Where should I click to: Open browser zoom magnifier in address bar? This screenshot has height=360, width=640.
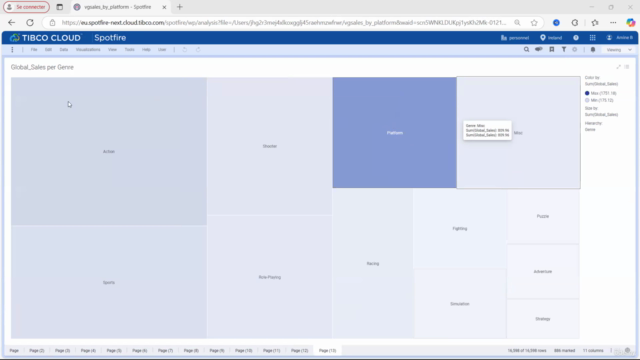coord(517,22)
